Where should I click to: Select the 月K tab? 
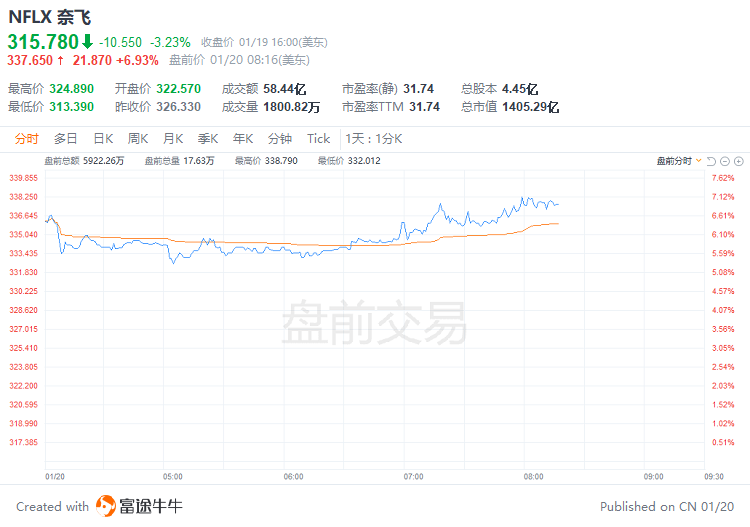tap(173, 139)
